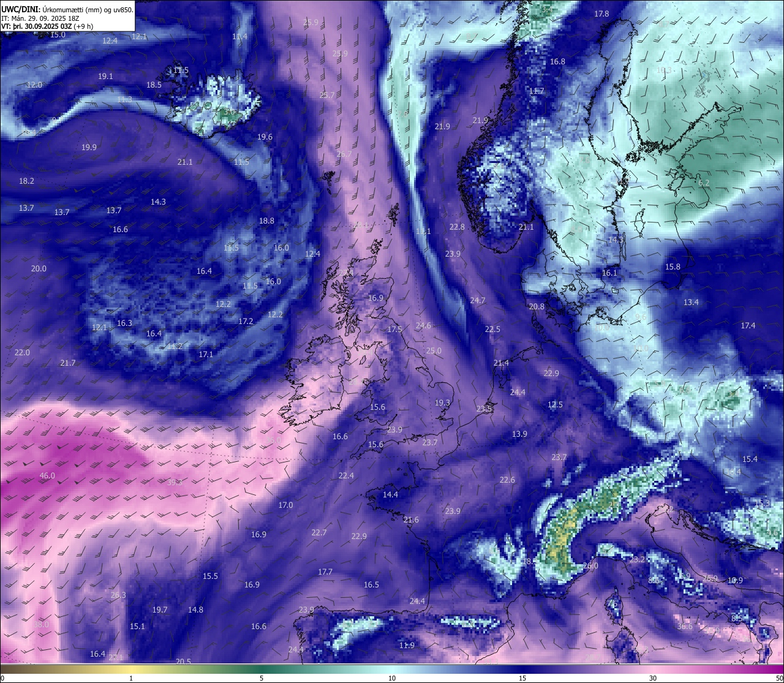Click the 11.9 value over Spain
The width and height of the screenshot is (784, 683).
[407, 646]
